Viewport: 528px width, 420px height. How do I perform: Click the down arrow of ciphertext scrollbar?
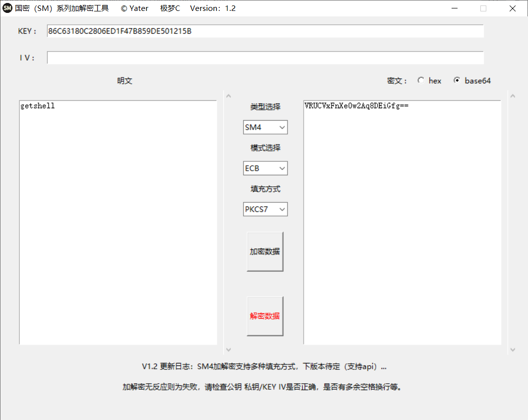point(513,349)
